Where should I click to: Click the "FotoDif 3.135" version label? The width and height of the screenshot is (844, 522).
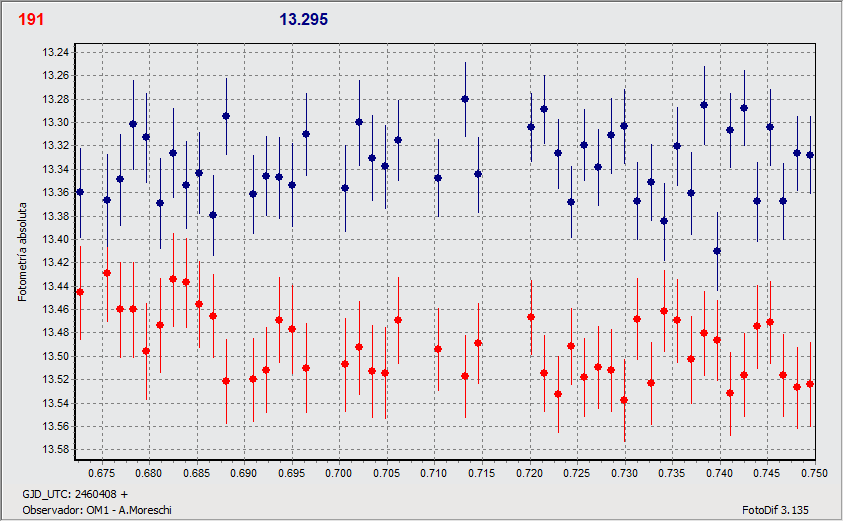click(775, 510)
